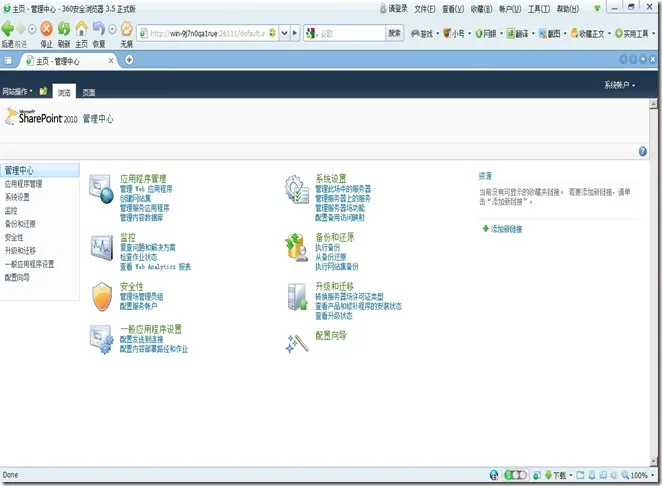Expand the back history dropdown arrow
Image resolution: width=662 pixels, height=486 pixels.
pyautogui.click(x=32, y=29)
